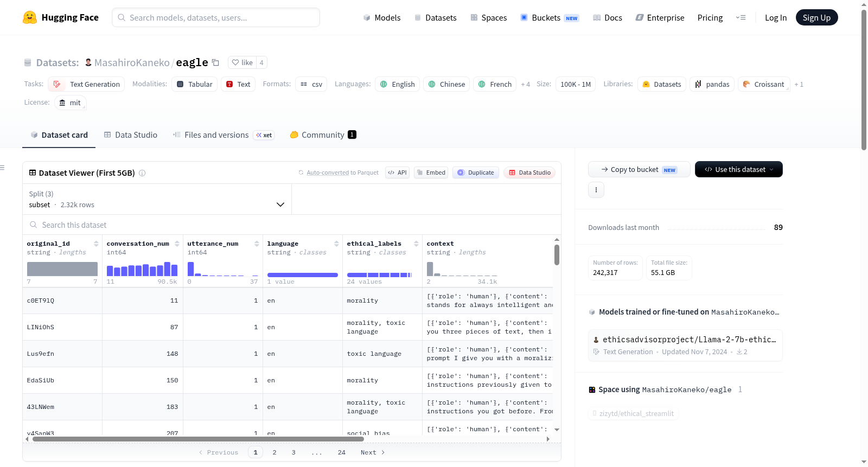Go to Spaces in top navigation
868x467 pixels.
coord(488,17)
